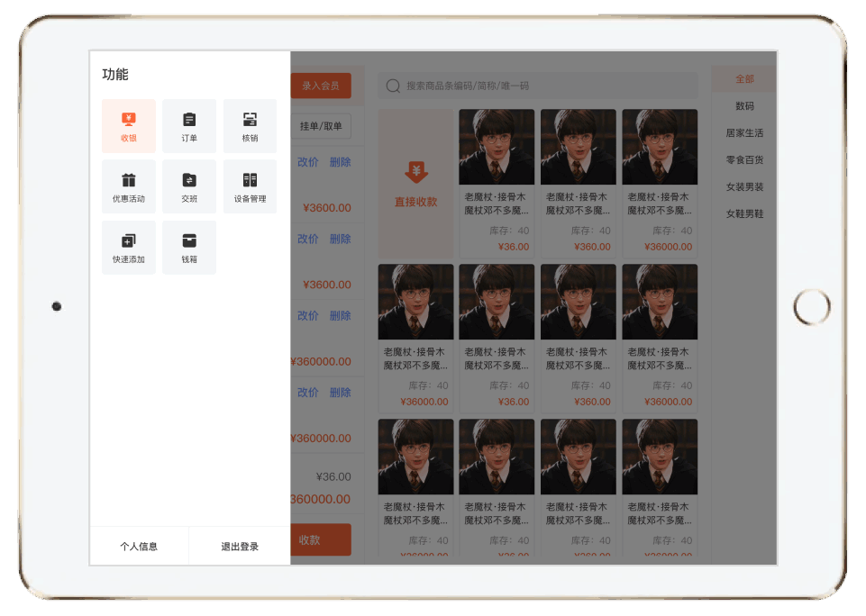The width and height of the screenshot is (866, 616).
Task: Click the orange 收款 button
Action: coord(321,539)
